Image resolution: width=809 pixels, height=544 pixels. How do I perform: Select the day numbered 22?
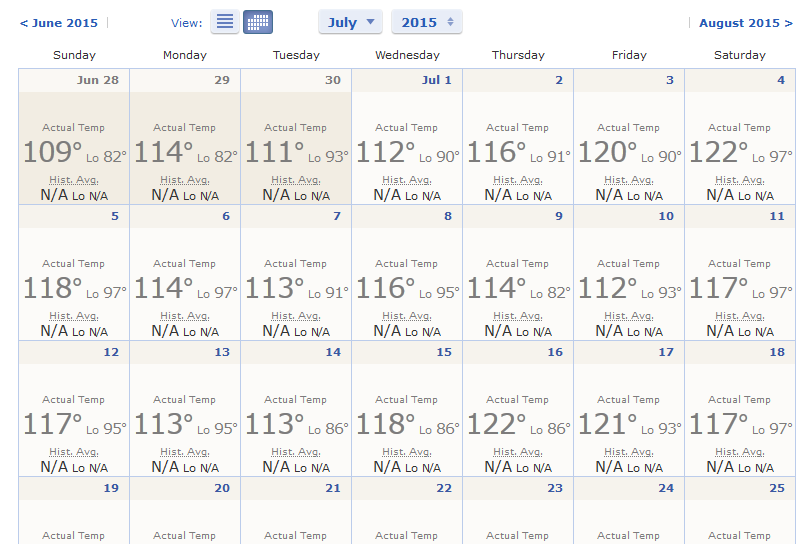pos(443,488)
